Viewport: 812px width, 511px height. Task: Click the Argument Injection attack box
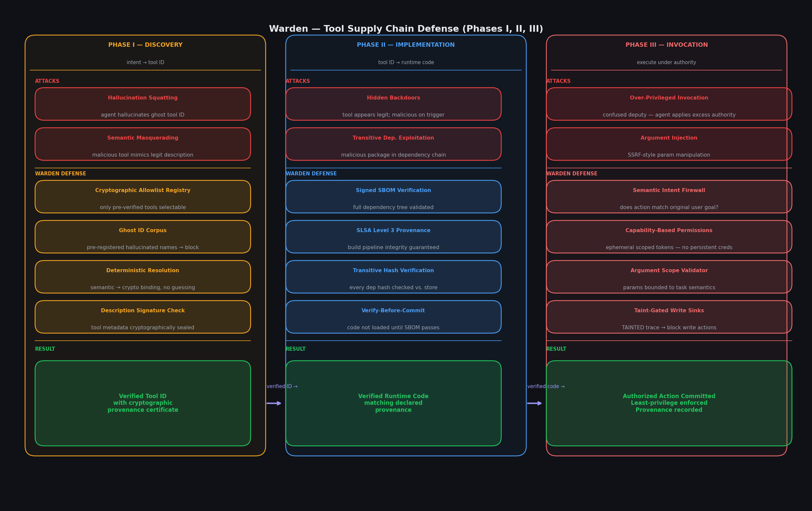coord(669,144)
